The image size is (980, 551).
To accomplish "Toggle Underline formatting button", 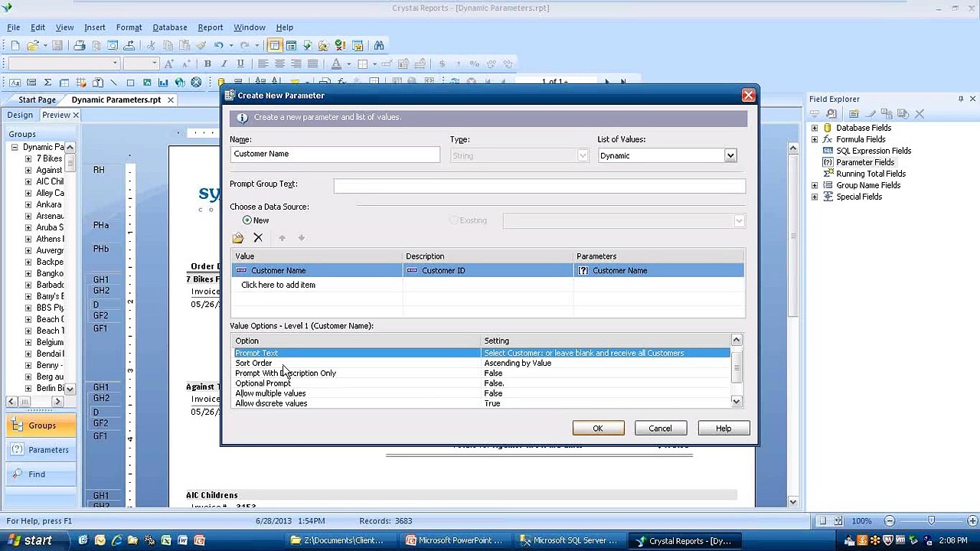I will (240, 64).
